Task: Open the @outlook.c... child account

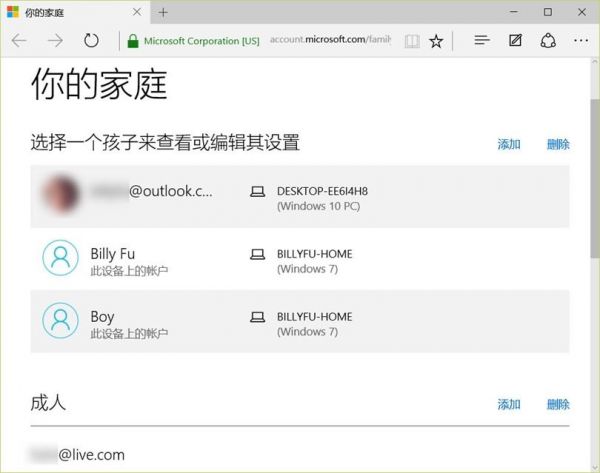Action: (300, 197)
